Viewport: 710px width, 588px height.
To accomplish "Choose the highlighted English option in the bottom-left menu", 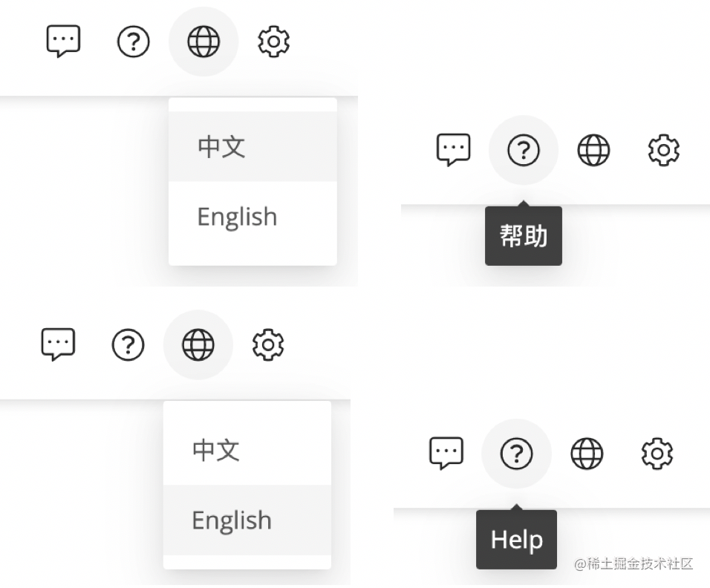I will (247, 520).
